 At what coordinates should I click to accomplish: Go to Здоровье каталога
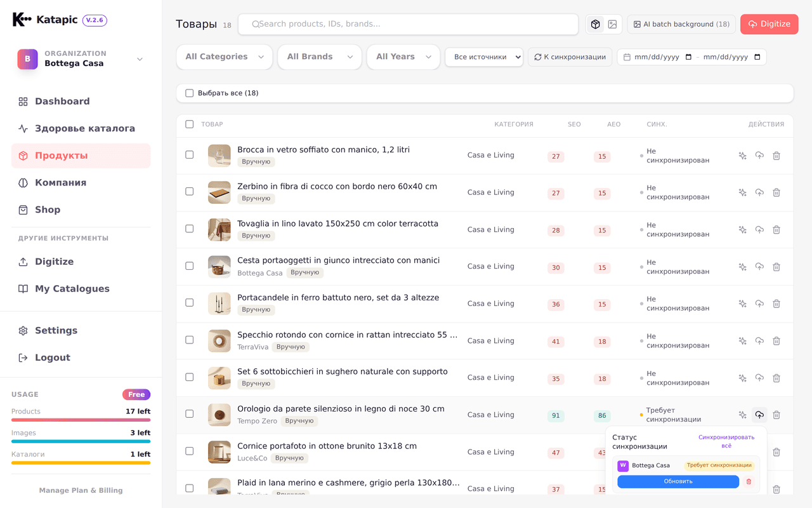click(81, 128)
